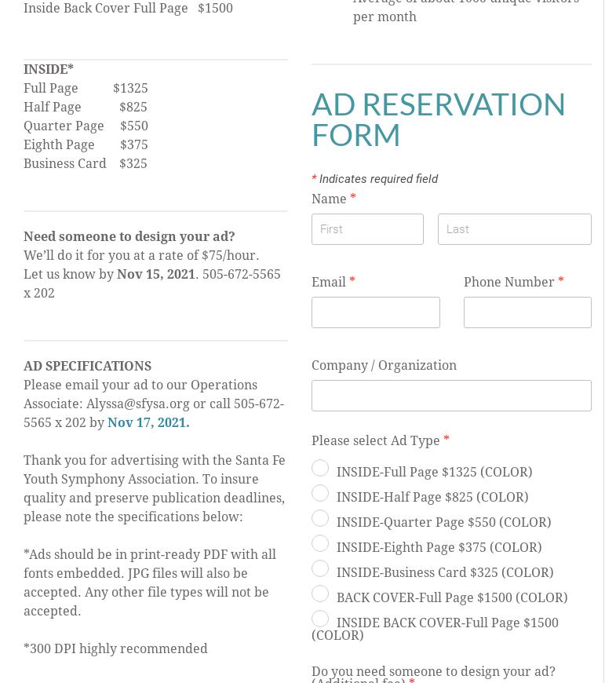Screen dimensions: 616x683
Task: Click the Name field label
Action: [329, 199]
